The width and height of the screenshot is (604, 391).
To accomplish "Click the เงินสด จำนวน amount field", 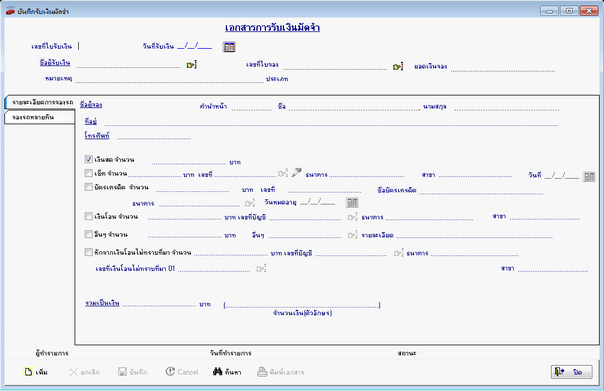I will pos(189,160).
